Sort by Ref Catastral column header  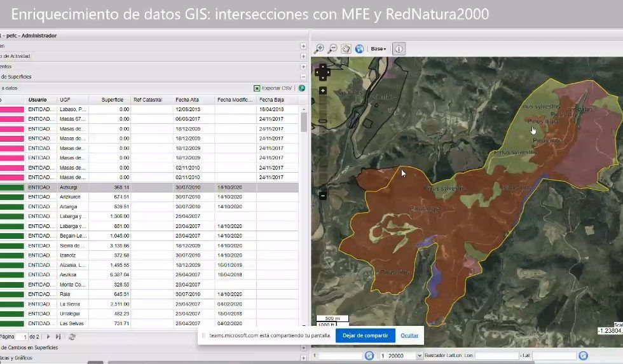tap(152, 100)
